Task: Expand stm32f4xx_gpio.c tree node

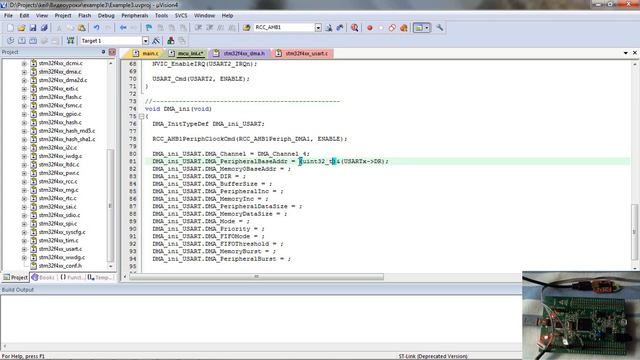Action: (24, 114)
